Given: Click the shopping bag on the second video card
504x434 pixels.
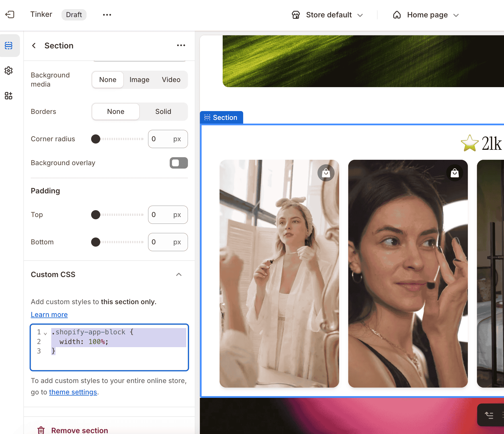Looking at the screenshot, I should (454, 173).
